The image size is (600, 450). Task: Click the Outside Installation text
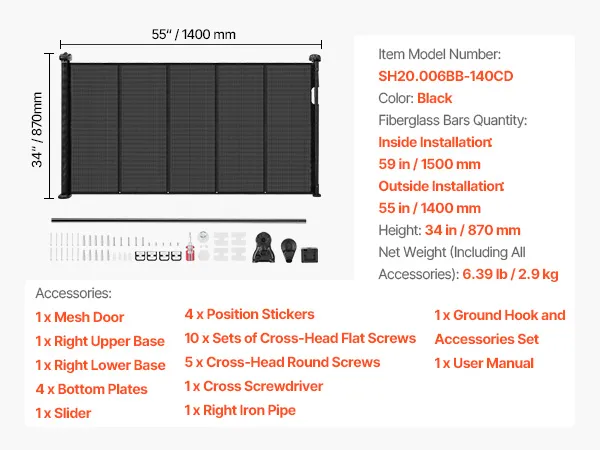440,186
